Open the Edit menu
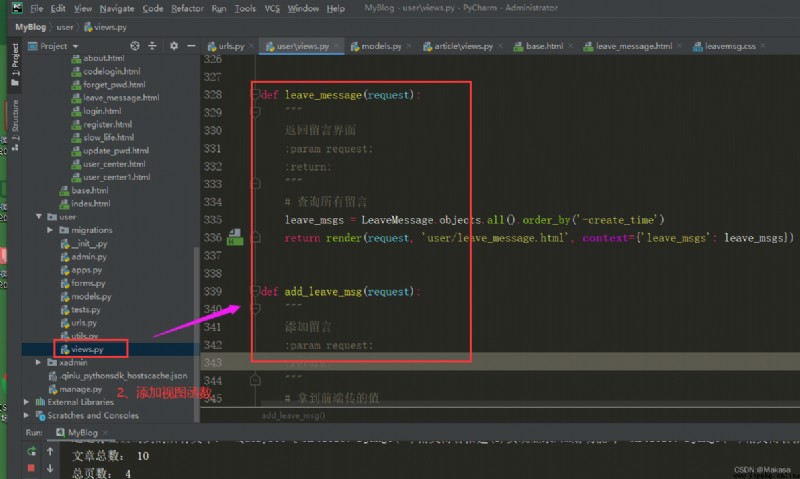 [58, 8]
